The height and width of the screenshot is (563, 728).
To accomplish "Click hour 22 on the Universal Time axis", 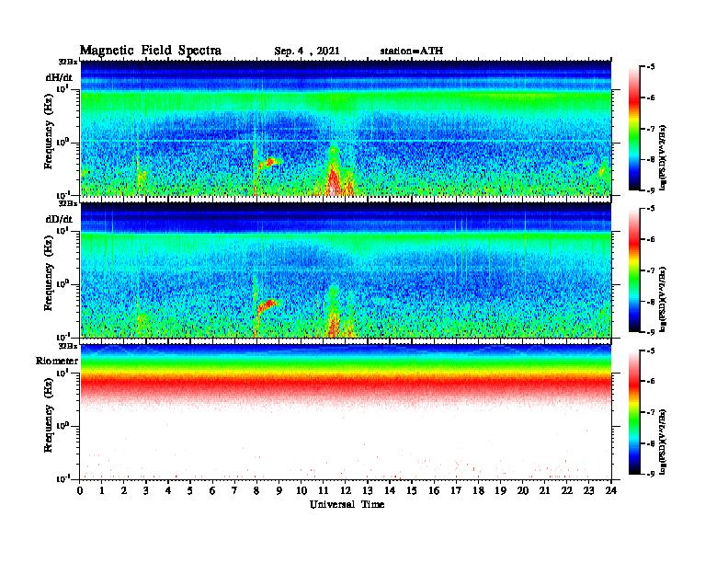I will click(567, 491).
